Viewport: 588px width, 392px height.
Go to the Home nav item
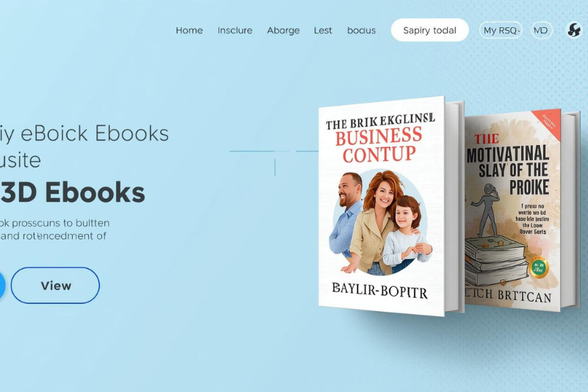pos(190,30)
